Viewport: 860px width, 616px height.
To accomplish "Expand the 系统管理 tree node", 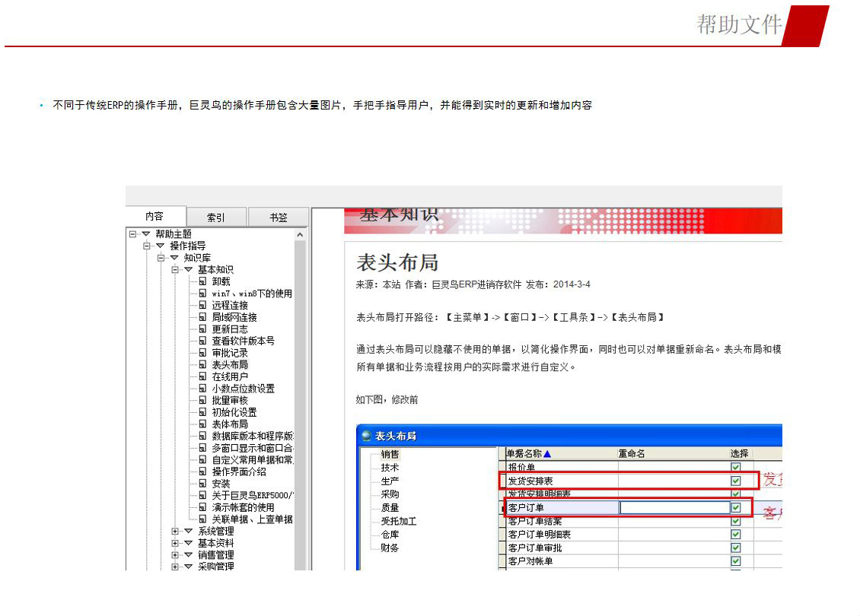I will (x=175, y=532).
